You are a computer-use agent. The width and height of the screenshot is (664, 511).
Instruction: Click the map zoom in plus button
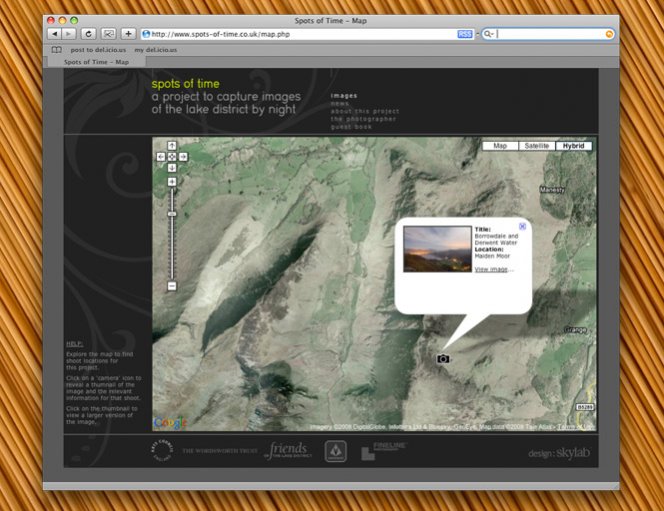172,182
